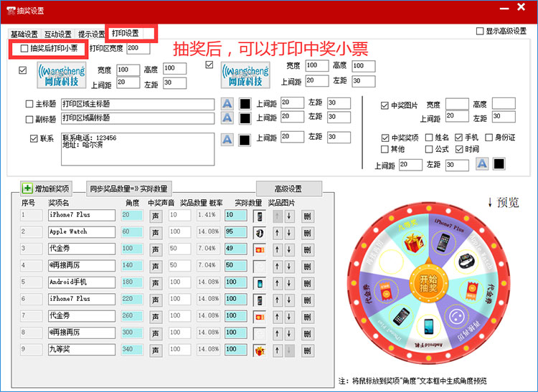
Task: Click the 打印区宽度 input field
Action: tap(138, 48)
